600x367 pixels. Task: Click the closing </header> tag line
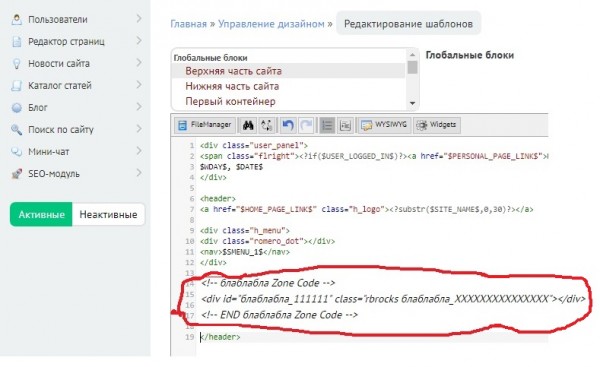coord(220,337)
